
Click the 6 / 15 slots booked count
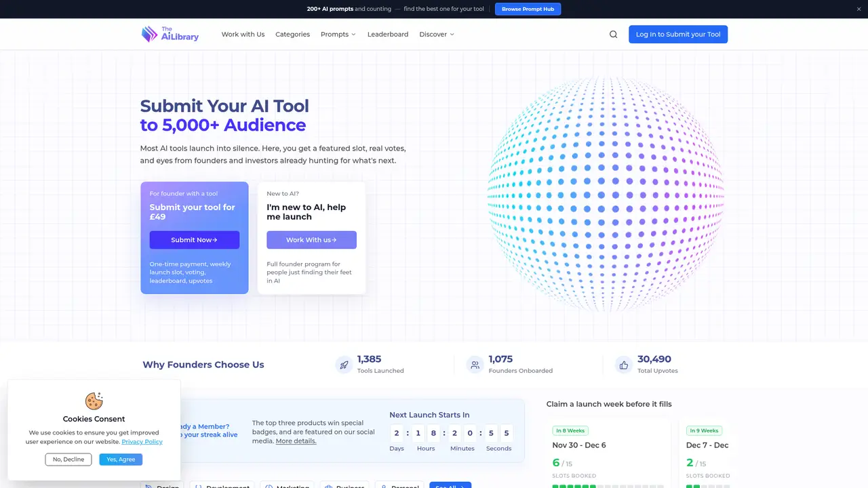(x=562, y=463)
